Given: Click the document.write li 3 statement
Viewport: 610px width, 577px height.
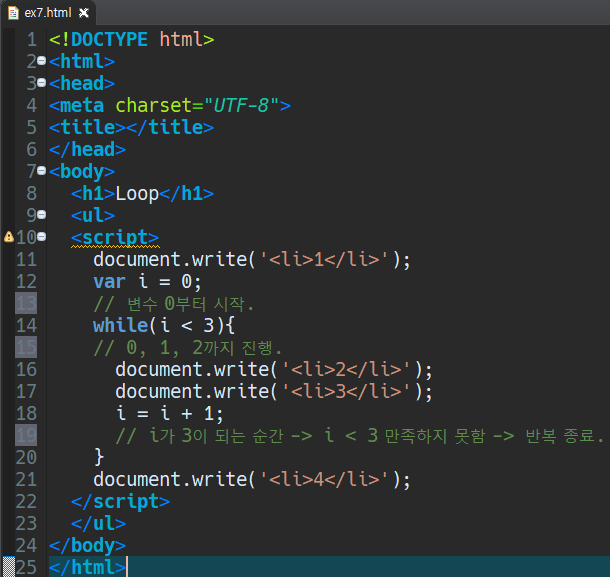Looking at the screenshot, I should (x=274, y=391).
